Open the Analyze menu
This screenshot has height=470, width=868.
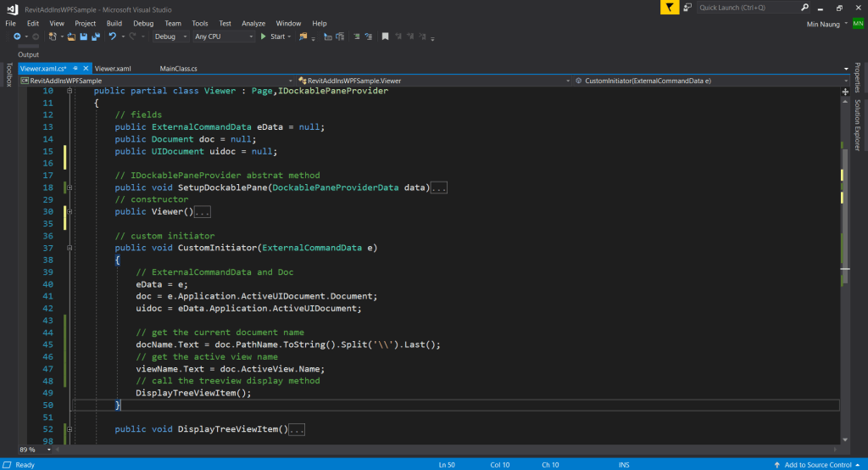(253, 23)
